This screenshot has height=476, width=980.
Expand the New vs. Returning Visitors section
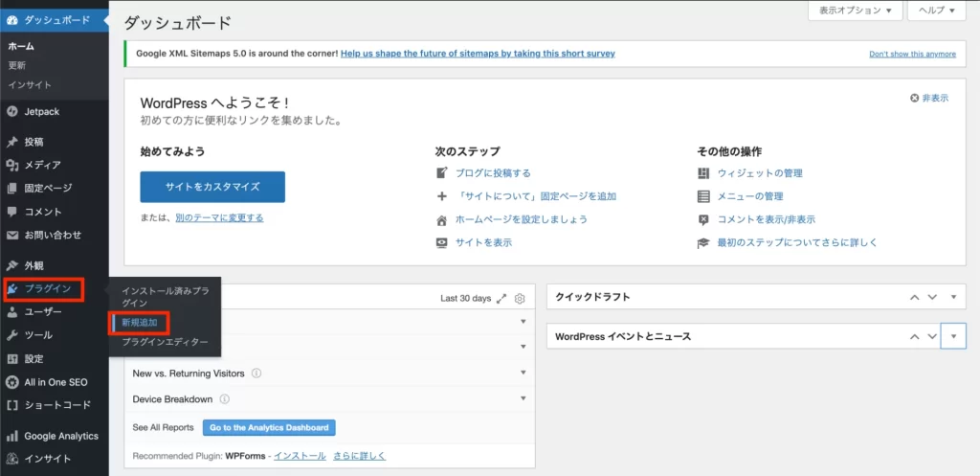(523, 373)
